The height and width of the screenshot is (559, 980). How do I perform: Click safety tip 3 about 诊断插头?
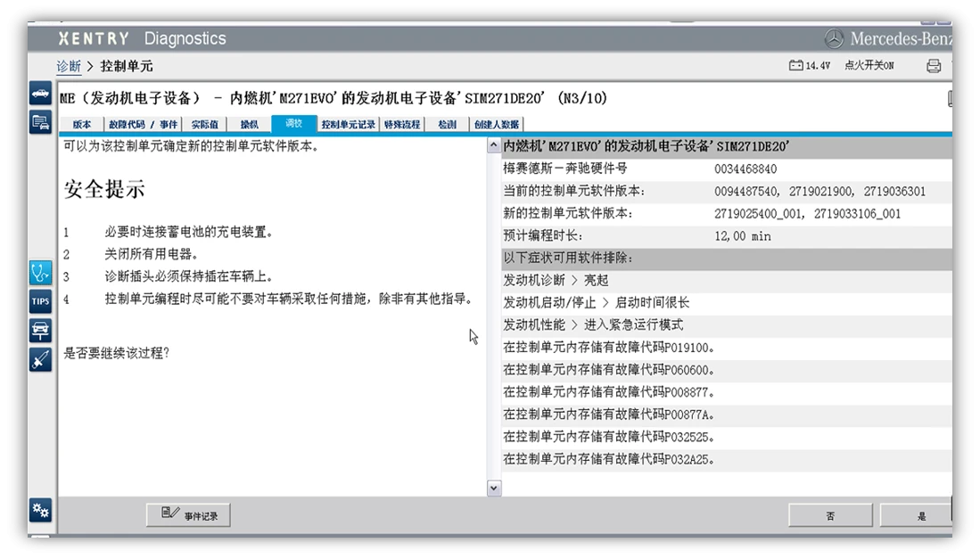point(188,276)
